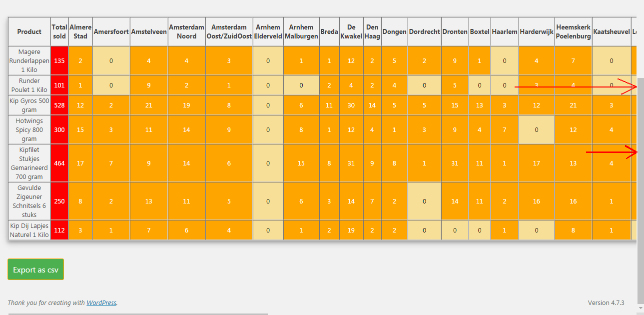The height and width of the screenshot is (315, 644).
Task: Click the Amsterdam Oost/ZuidOost column header
Action: (x=229, y=31)
